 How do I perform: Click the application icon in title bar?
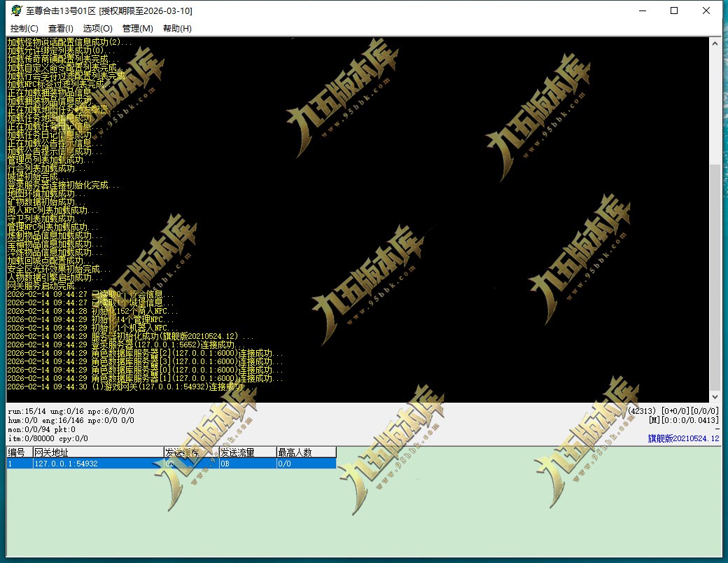pyautogui.click(x=16, y=11)
